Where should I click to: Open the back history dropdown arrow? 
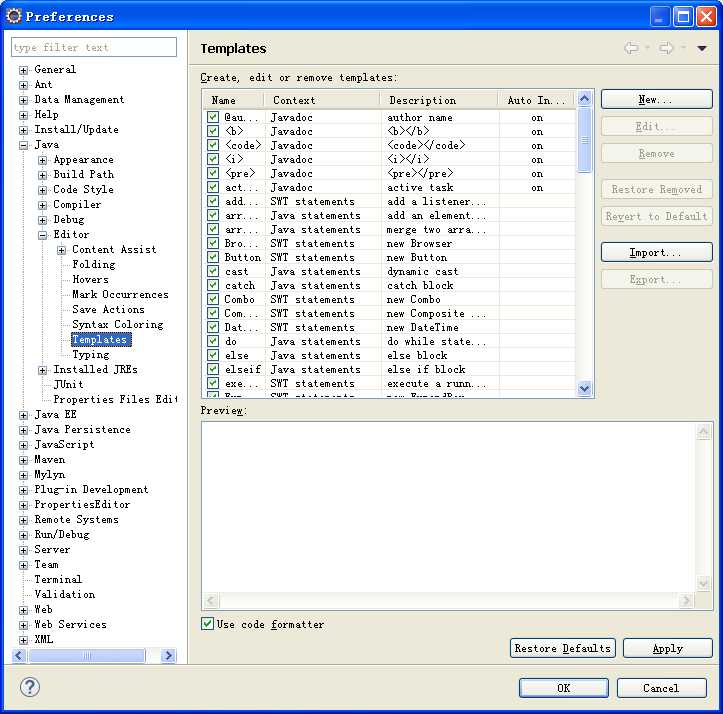coord(647,48)
